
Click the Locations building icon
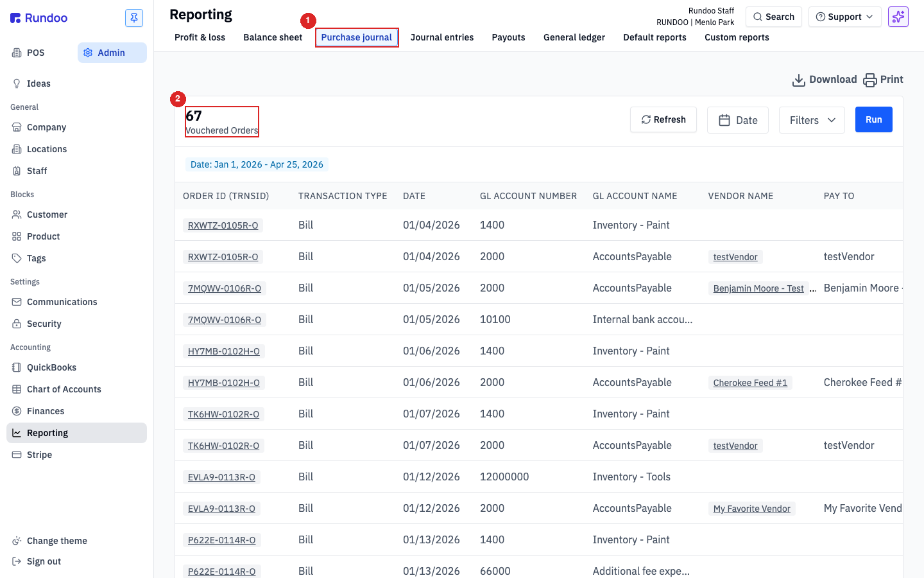17,149
